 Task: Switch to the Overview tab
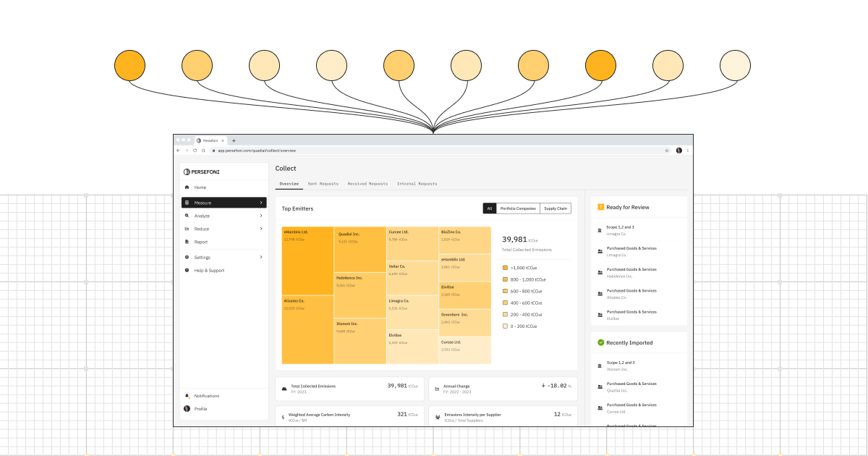coord(289,184)
